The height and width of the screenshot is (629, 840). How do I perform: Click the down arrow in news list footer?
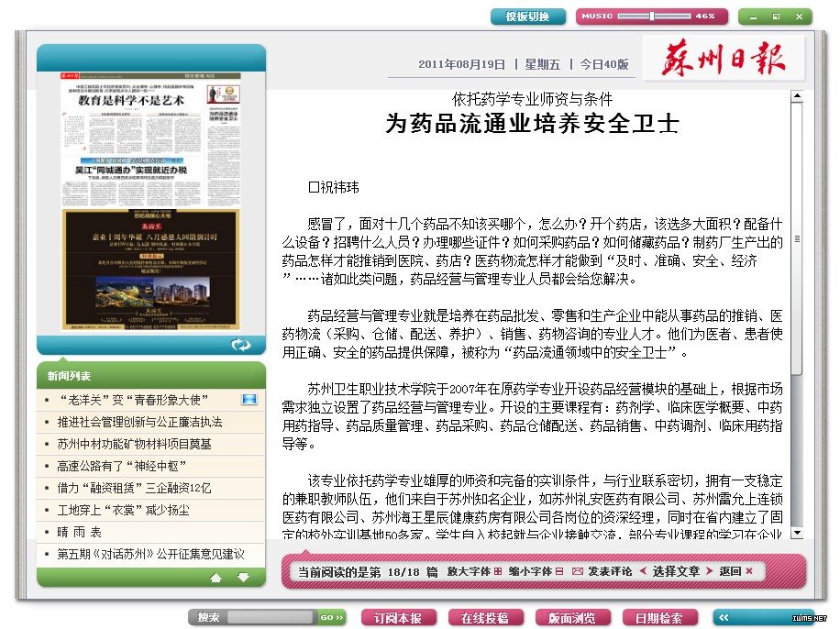243,578
